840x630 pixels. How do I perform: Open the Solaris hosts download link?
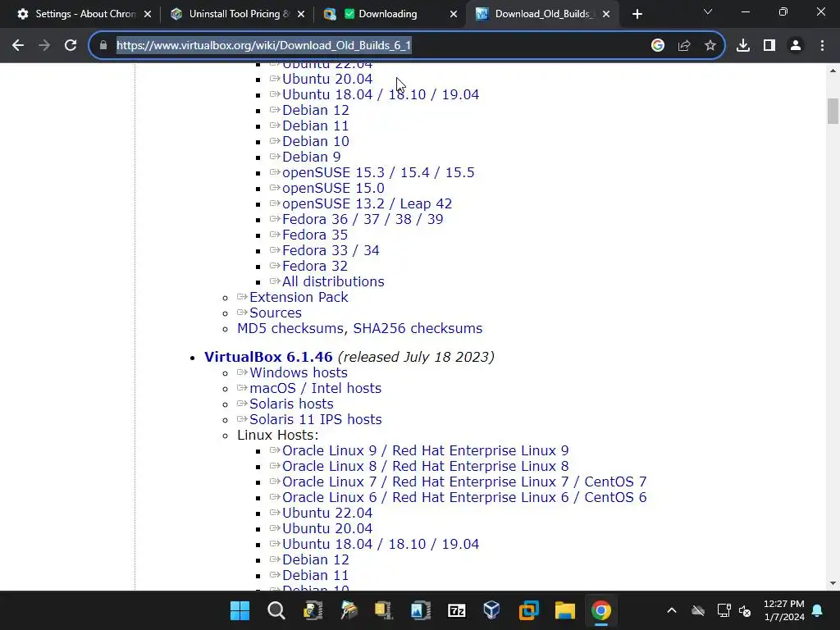click(x=291, y=404)
